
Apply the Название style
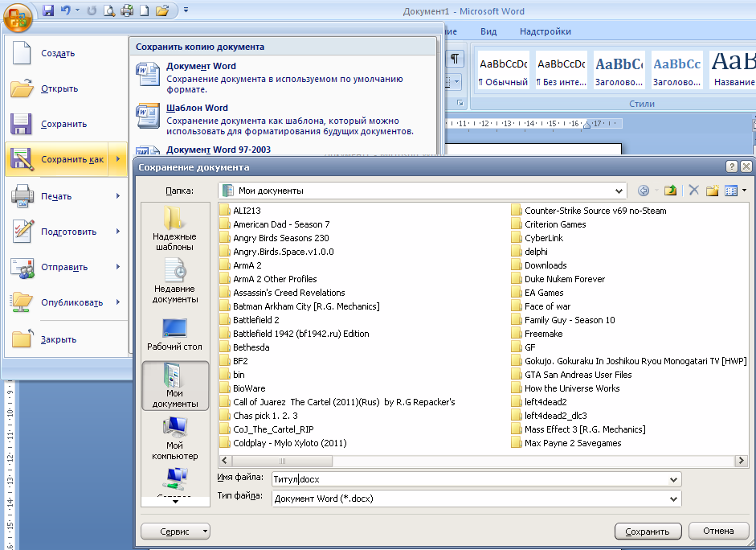click(x=734, y=70)
